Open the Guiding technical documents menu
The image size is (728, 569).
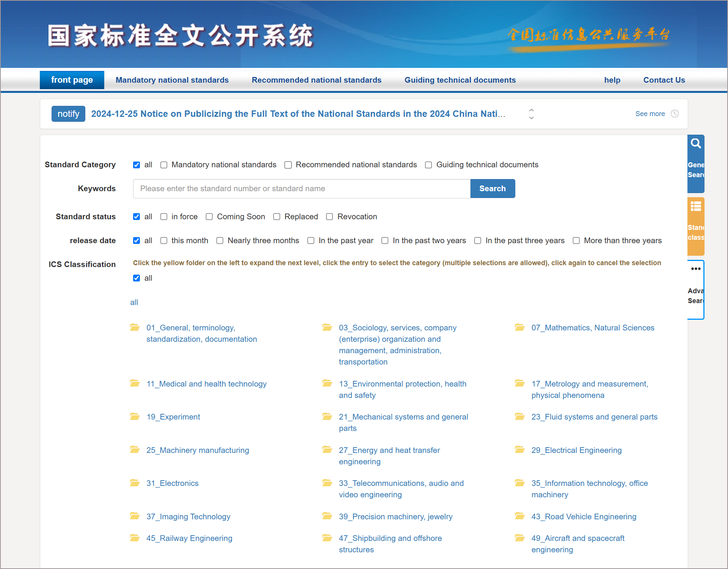[460, 80]
